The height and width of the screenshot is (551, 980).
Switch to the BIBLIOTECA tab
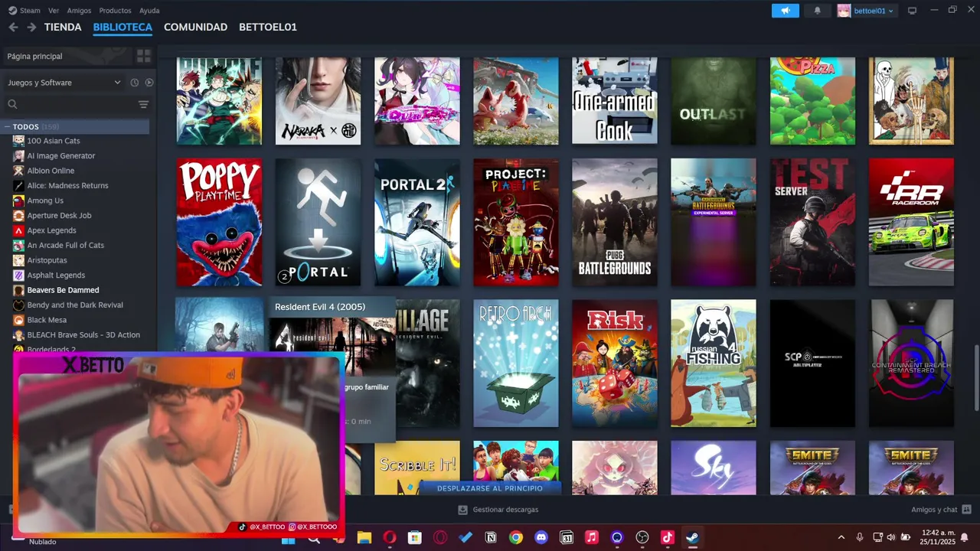[x=122, y=27]
